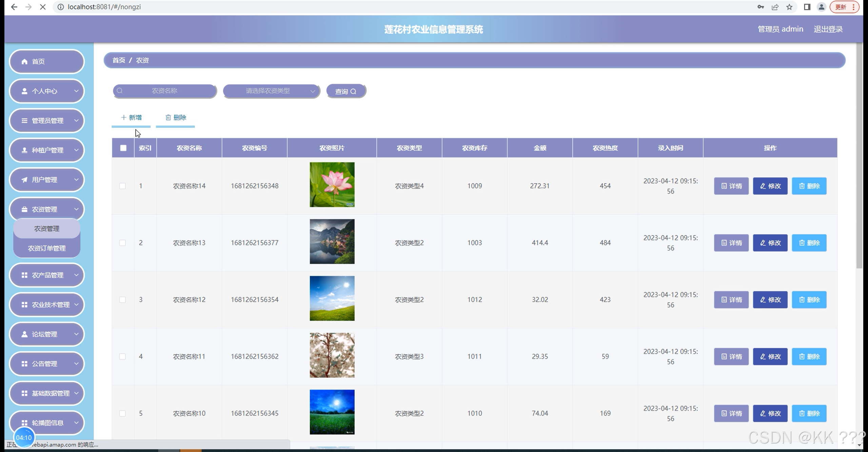
Task: Check the checkbox for row 农资名称12
Action: (122, 300)
